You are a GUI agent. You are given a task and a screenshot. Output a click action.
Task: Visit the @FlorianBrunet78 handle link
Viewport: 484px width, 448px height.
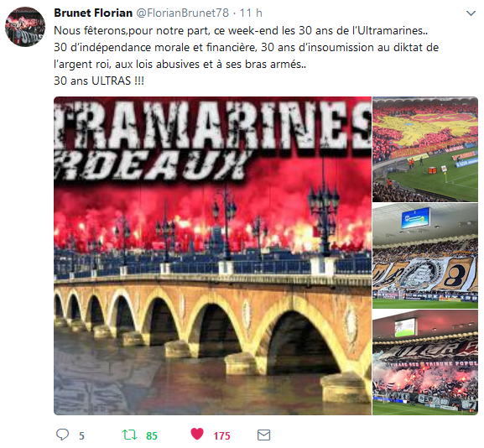coord(182,13)
